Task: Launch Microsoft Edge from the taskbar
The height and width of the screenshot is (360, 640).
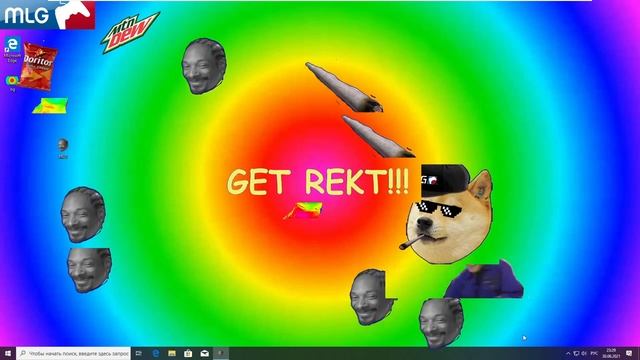Action: [156, 353]
